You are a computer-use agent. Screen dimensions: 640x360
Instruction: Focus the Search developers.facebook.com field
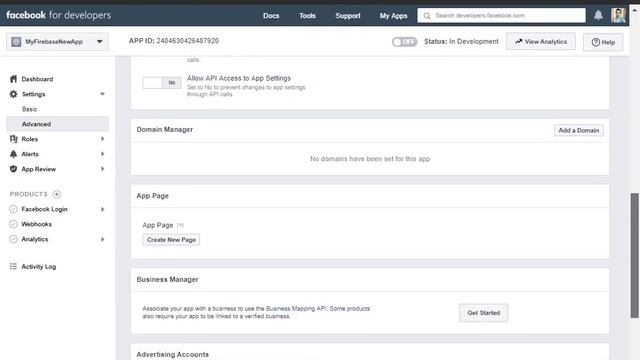(x=501, y=16)
